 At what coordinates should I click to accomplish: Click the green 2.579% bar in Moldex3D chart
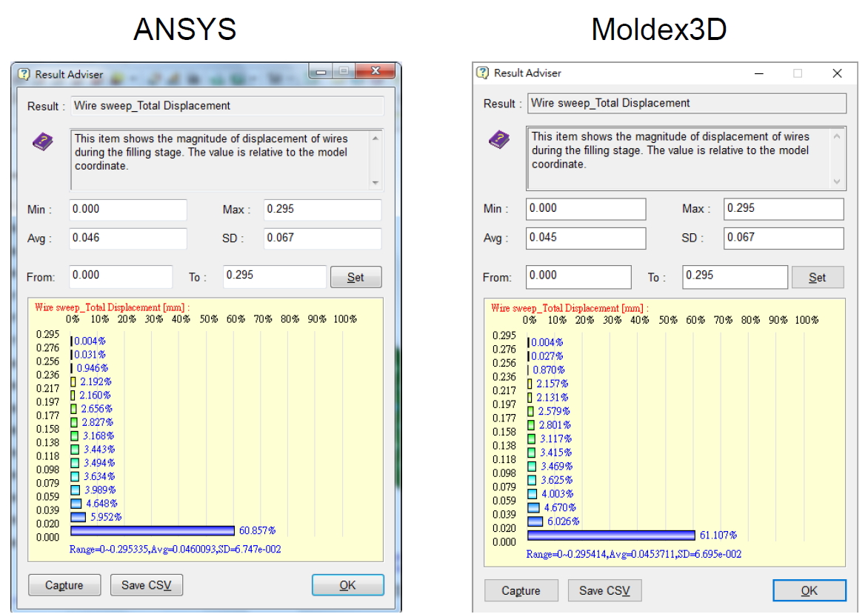(530, 411)
